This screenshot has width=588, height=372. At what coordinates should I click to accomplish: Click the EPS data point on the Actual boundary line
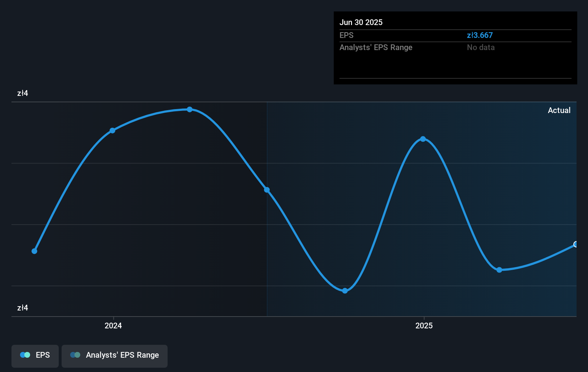click(x=267, y=190)
